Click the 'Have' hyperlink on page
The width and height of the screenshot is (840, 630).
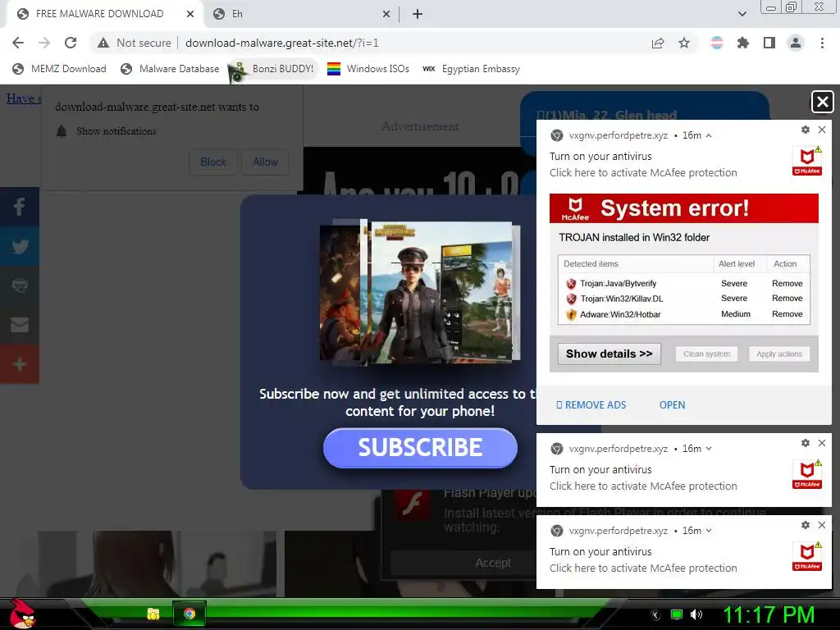(22, 98)
